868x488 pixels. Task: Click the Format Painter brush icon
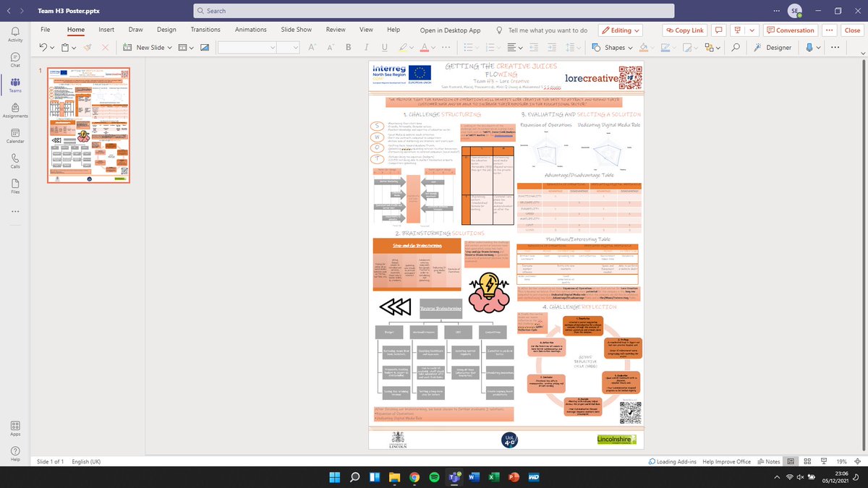(86, 47)
